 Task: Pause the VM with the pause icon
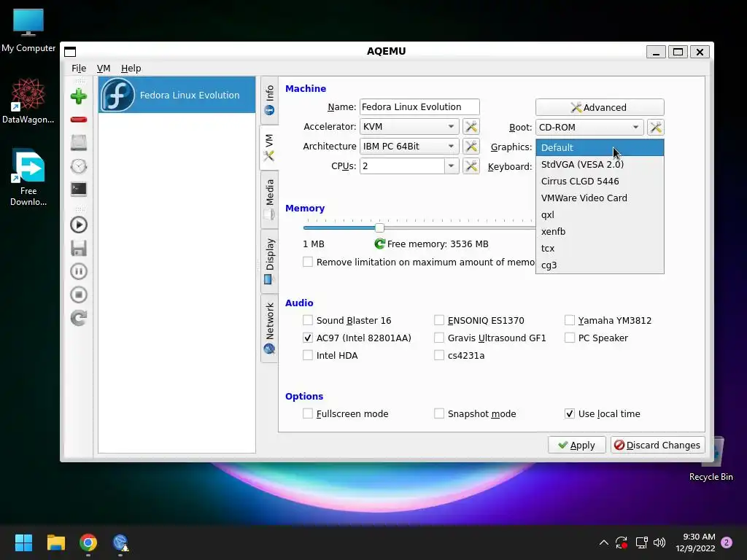click(79, 271)
